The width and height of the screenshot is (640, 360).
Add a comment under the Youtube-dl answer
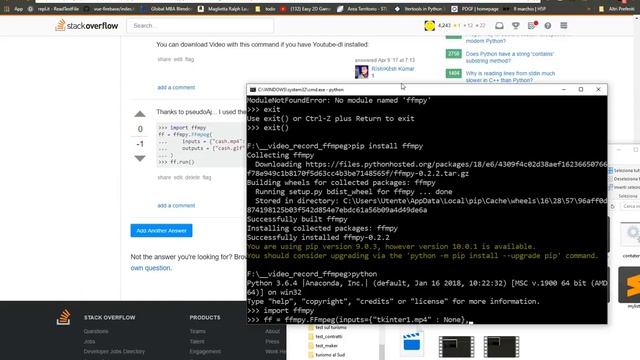click(176, 87)
